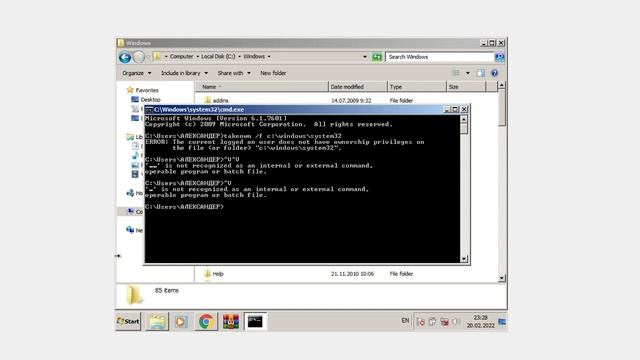Click the power device tray icon

(432, 322)
